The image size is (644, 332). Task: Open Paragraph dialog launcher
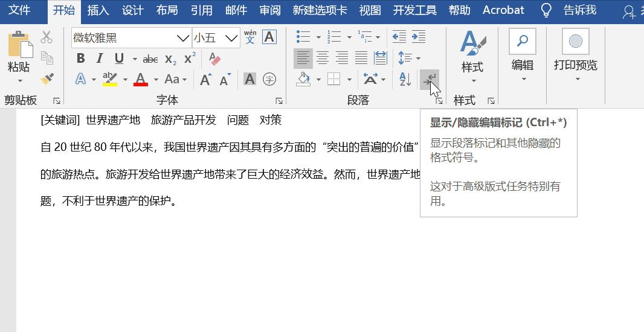coord(439,101)
